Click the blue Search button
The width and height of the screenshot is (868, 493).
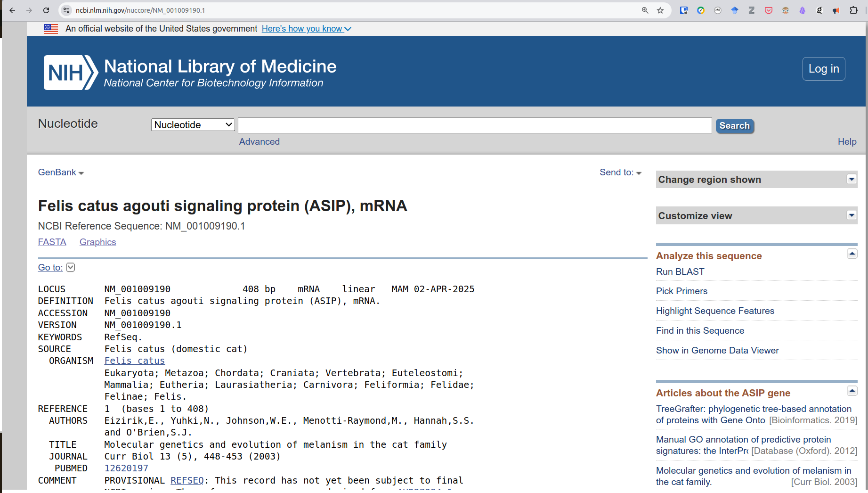pyautogui.click(x=734, y=126)
